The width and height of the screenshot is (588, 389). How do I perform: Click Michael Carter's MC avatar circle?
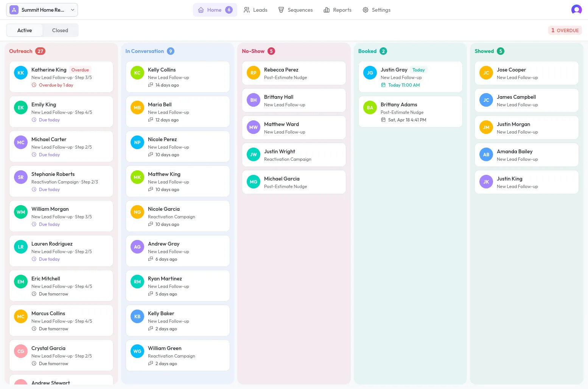click(x=20, y=142)
